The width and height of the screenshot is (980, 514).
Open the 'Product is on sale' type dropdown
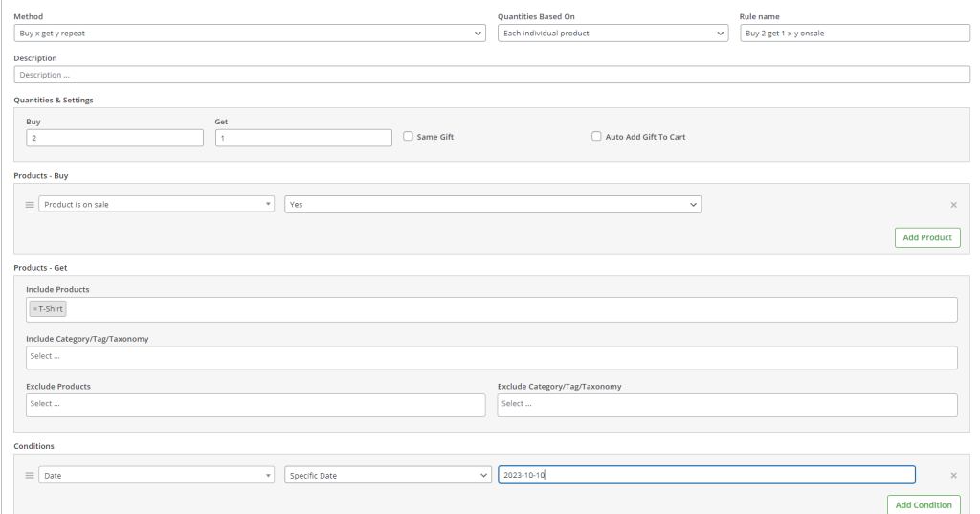(x=156, y=205)
